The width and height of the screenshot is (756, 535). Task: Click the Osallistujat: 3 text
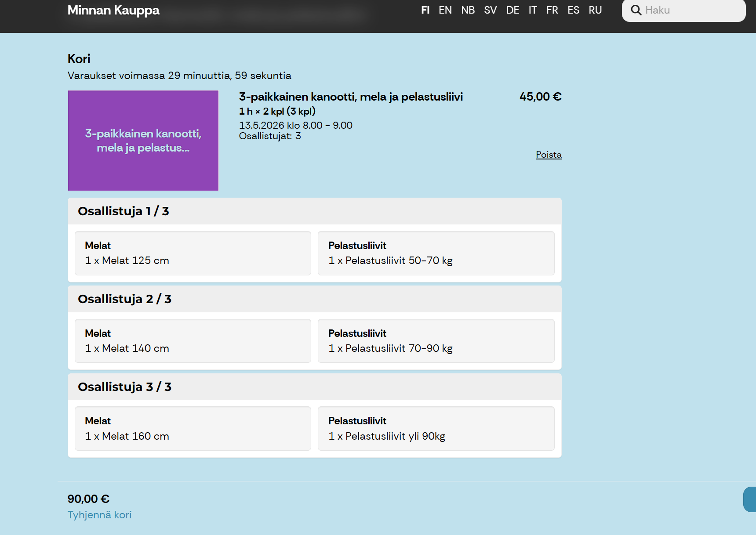(270, 136)
